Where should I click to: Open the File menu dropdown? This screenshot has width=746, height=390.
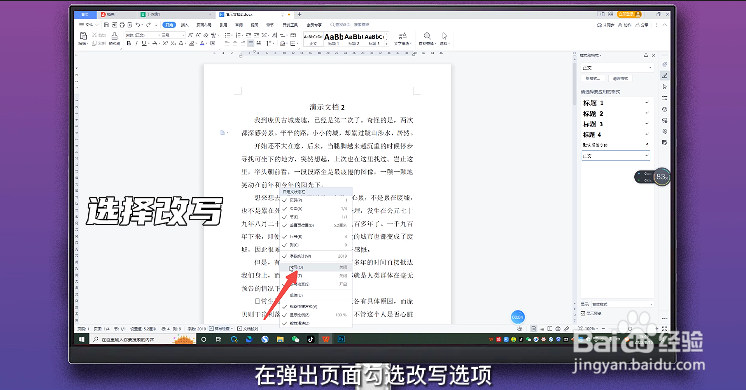88,25
